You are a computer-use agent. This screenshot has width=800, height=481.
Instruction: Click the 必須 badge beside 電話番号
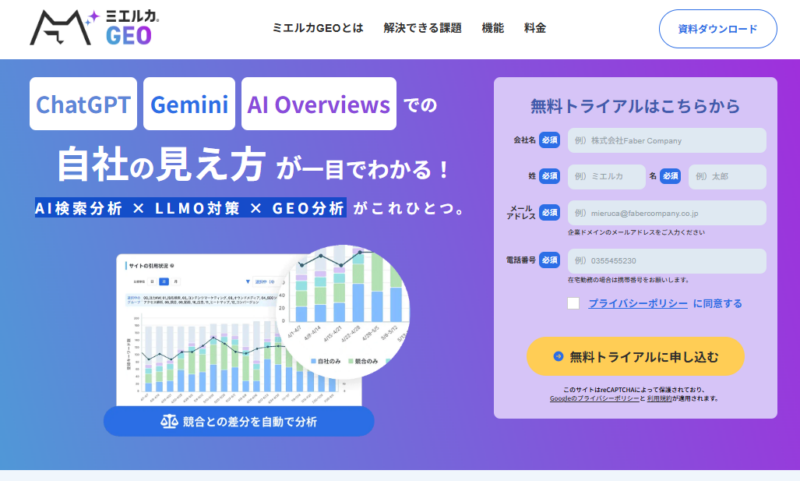click(549, 260)
